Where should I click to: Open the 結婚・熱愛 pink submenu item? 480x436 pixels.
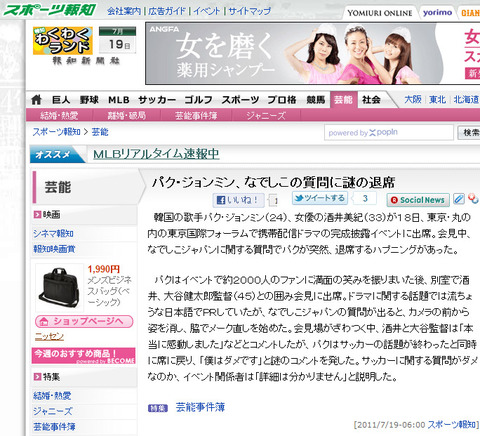pos(59,116)
